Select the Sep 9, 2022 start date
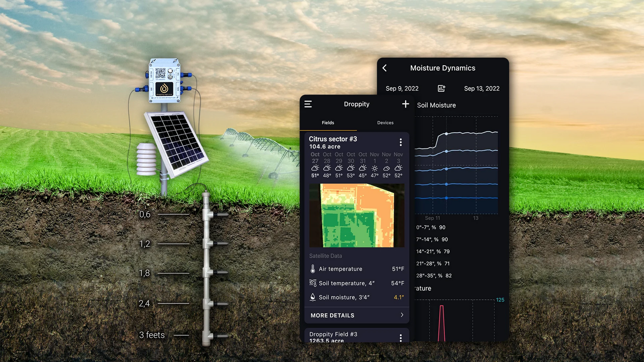This screenshot has height=362, width=644. [x=402, y=88]
